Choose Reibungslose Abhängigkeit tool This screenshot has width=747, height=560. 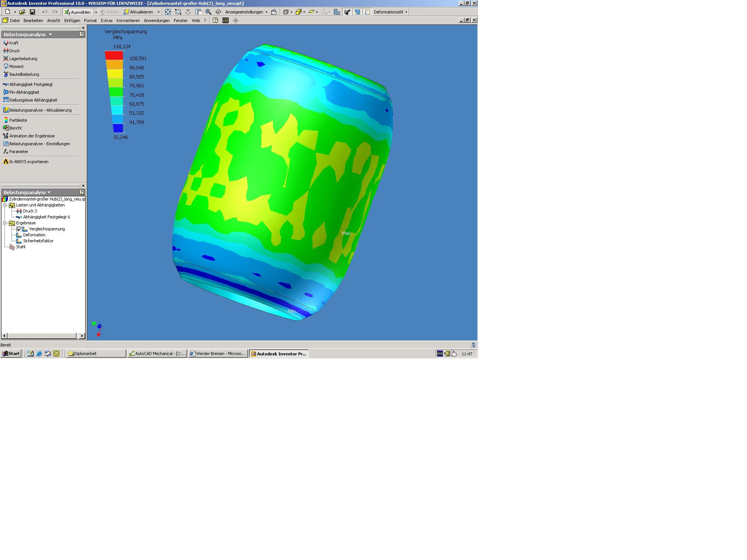coord(30,100)
